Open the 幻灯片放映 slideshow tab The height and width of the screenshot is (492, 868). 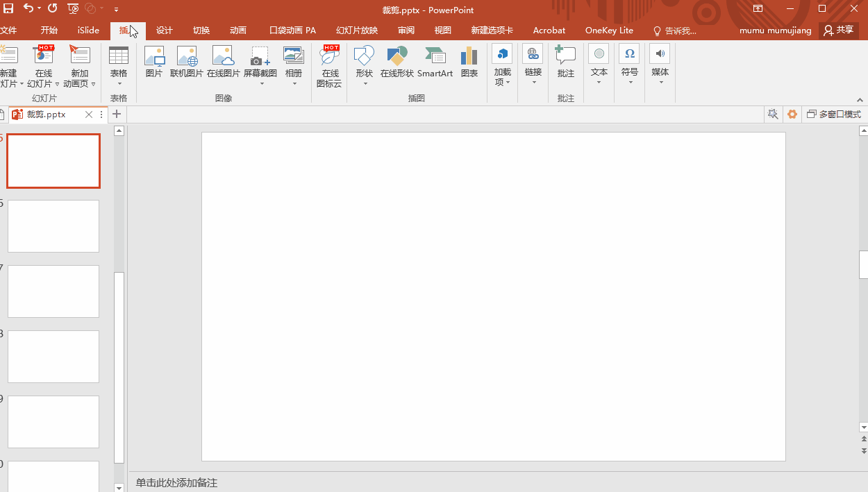(x=357, y=31)
